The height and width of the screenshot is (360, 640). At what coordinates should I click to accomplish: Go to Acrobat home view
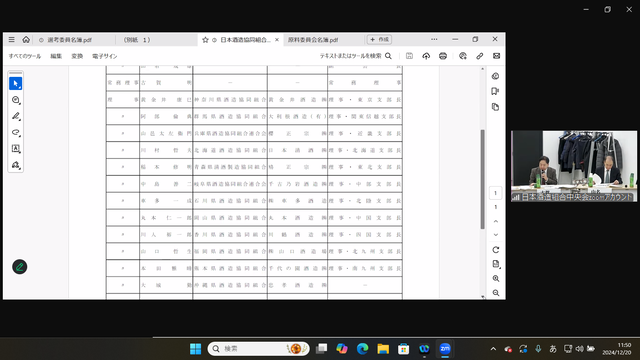point(26,40)
